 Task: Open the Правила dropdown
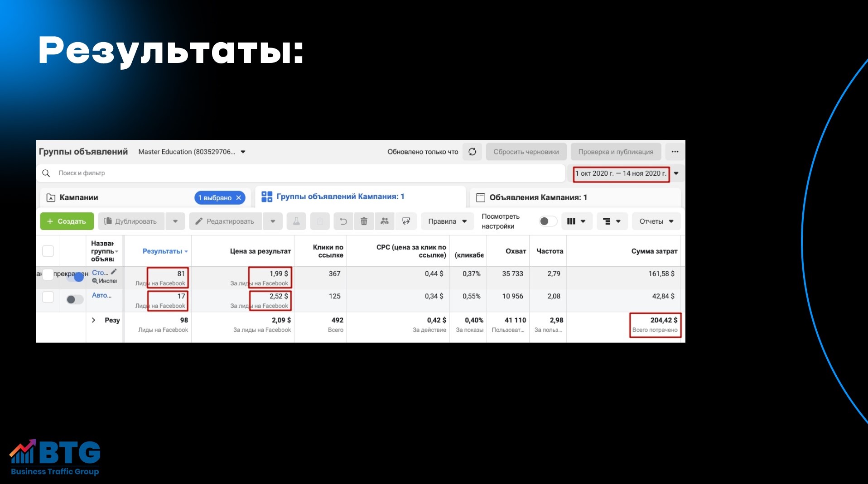pyautogui.click(x=448, y=221)
